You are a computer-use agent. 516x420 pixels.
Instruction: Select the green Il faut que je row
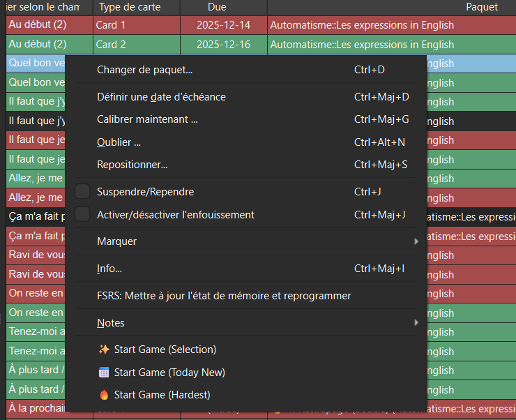click(x=36, y=159)
